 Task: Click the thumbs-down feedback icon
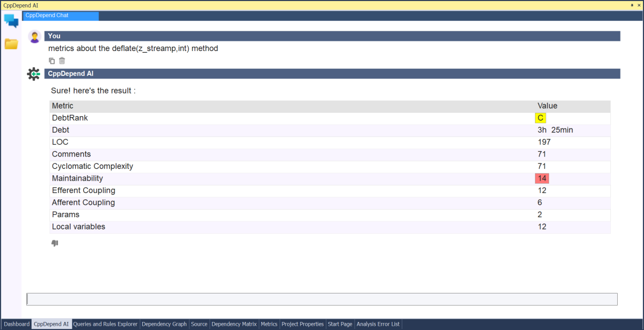55,243
